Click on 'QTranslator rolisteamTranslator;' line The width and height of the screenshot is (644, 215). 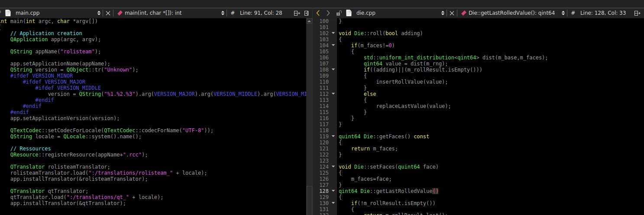coord(60,167)
